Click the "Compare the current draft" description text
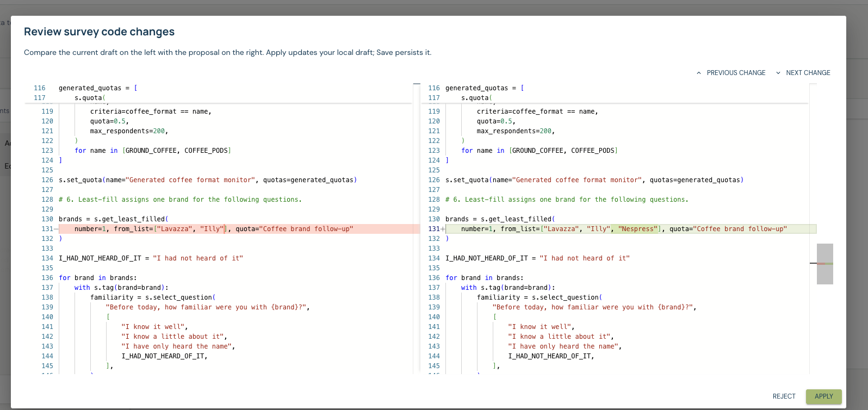The image size is (868, 410). click(x=228, y=53)
